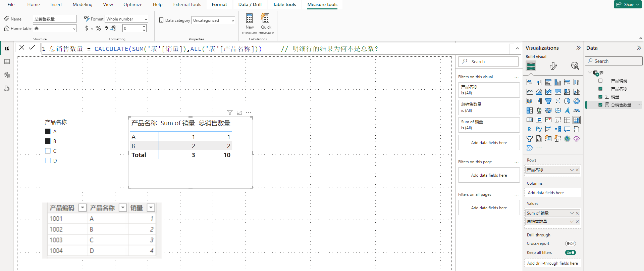Screen dimensions: 644x271
Task: Open the Modeling ribbon tab
Action: (x=83, y=4)
